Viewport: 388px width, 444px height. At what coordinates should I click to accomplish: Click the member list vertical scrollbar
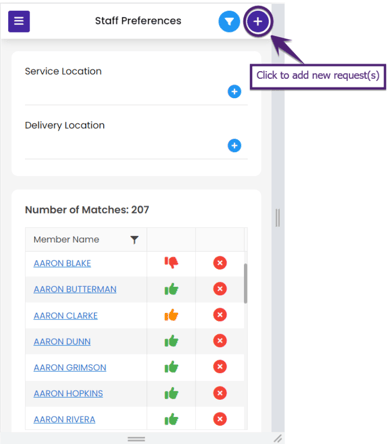click(x=246, y=283)
